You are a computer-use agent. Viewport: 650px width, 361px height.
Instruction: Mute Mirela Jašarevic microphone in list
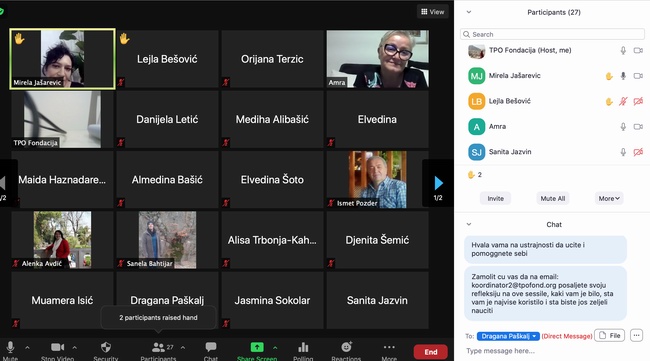(x=623, y=76)
